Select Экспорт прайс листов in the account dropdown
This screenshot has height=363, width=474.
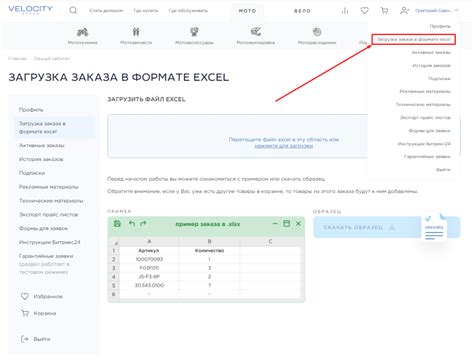[x=425, y=117]
